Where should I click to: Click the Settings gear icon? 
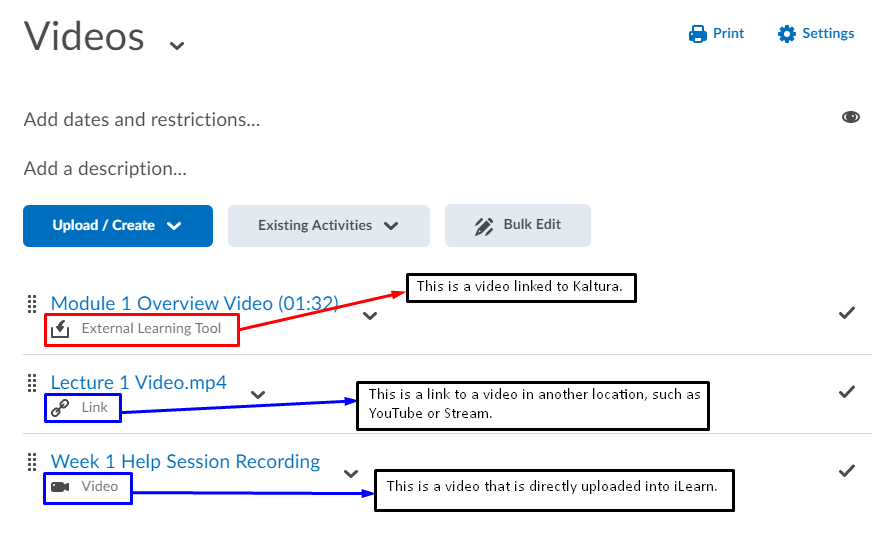787,34
